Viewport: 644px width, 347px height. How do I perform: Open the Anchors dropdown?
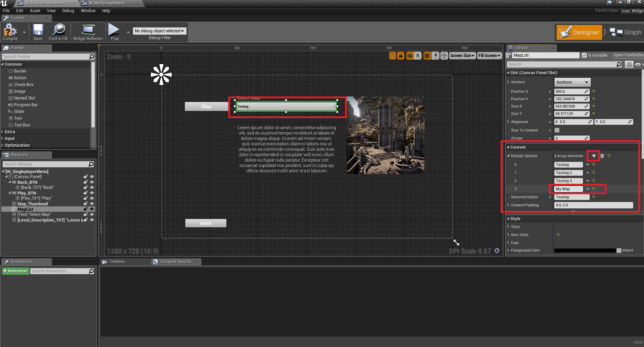572,82
